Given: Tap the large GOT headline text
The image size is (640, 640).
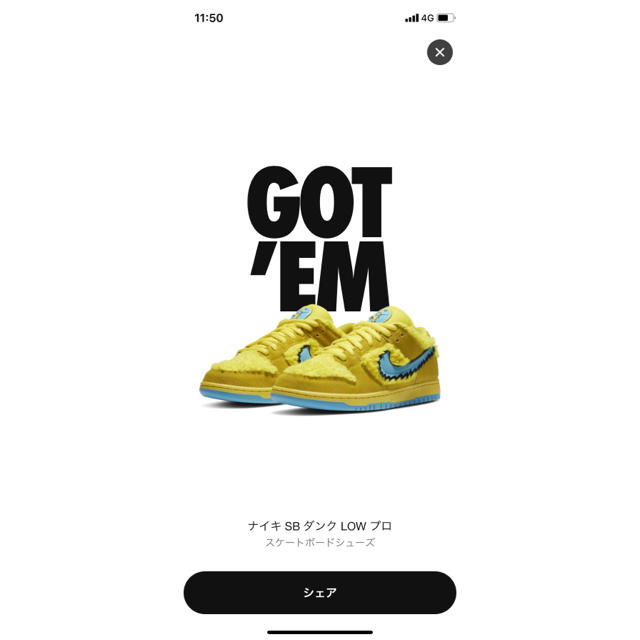Looking at the screenshot, I should click(x=320, y=202).
